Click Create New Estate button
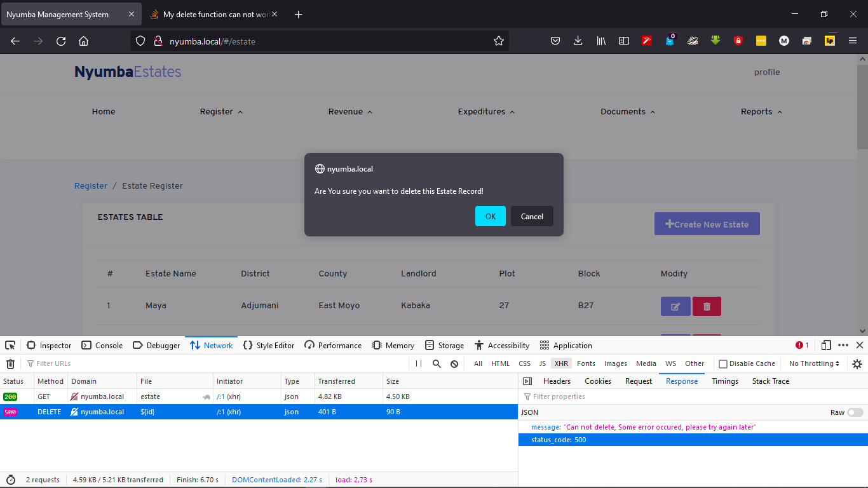Viewport: 868px width, 488px height. click(707, 224)
